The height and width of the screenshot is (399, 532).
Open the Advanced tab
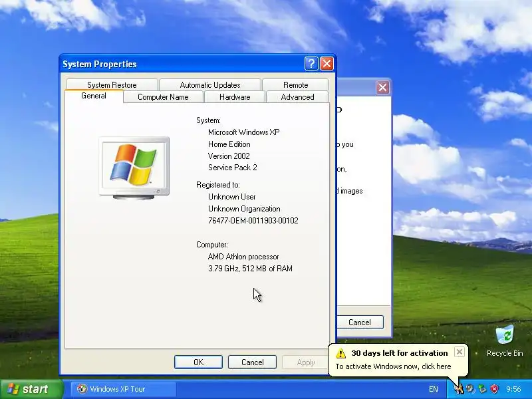pyautogui.click(x=297, y=97)
